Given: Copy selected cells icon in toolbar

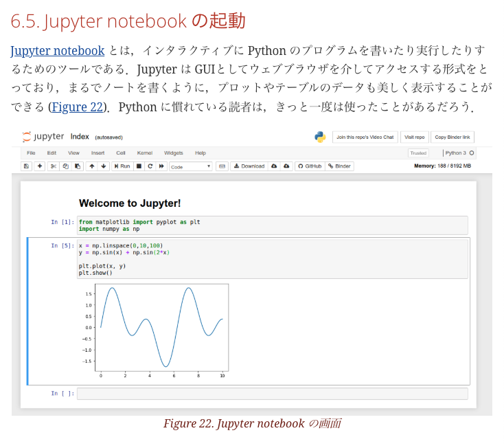Looking at the screenshot, I should coord(65,166).
